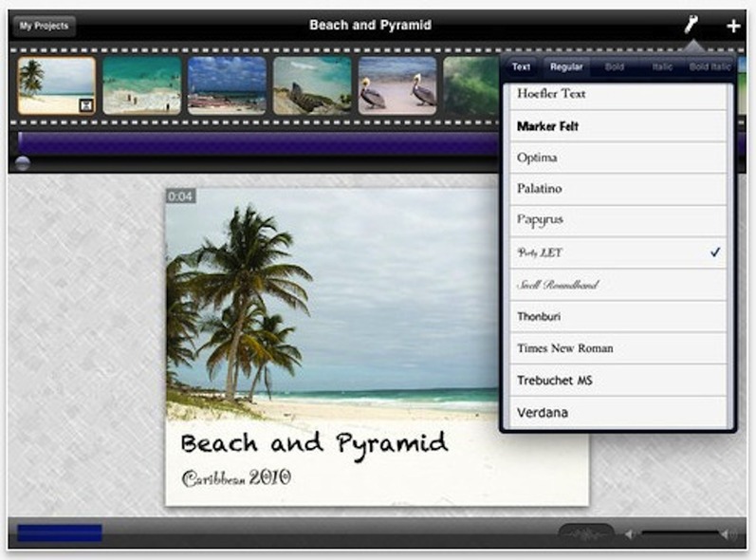The height and width of the screenshot is (560, 756).
Task: Select the two pelicans thumbnail
Action: 397,86
